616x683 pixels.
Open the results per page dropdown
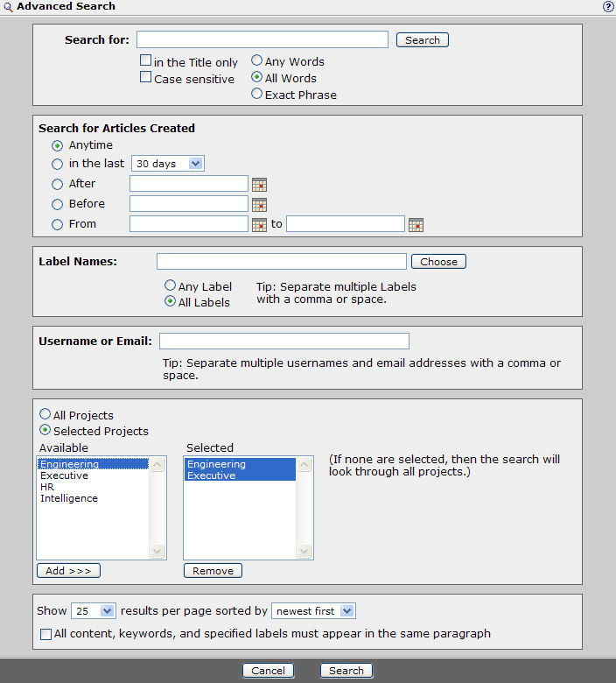coord(94,611)
